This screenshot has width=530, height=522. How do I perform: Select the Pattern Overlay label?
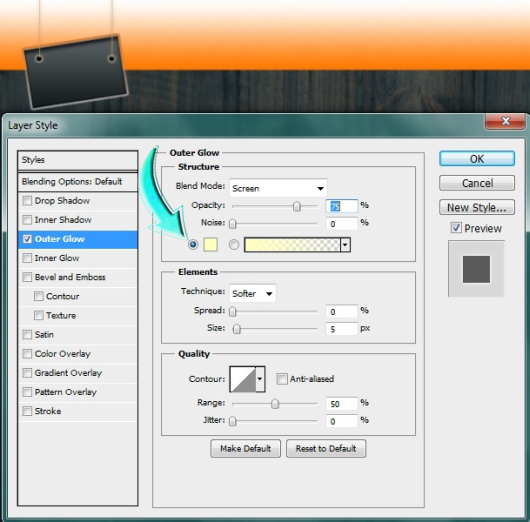point(66,392)
